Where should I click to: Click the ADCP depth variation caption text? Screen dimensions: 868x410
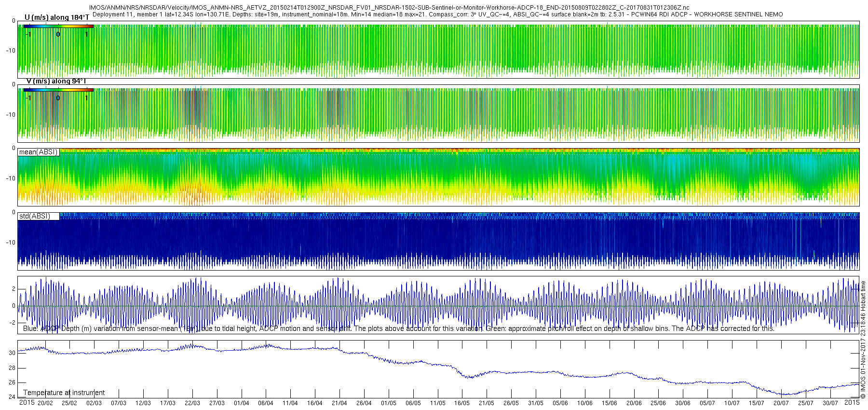click(x=398, y=329)
